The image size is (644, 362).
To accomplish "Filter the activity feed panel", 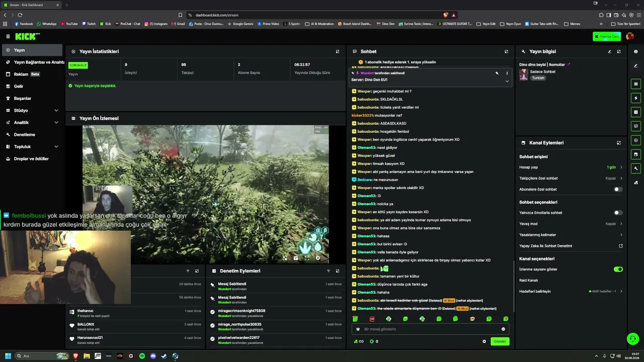I will 188,271.
